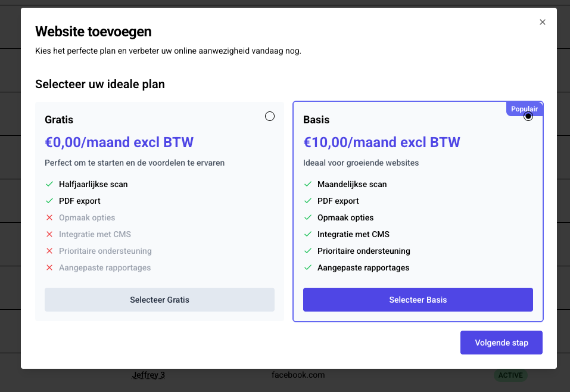Click the green check beside Basis Opmaak opties
This screenshot has height=392, width=570.
pyautogui.click(x=308, y=217)
